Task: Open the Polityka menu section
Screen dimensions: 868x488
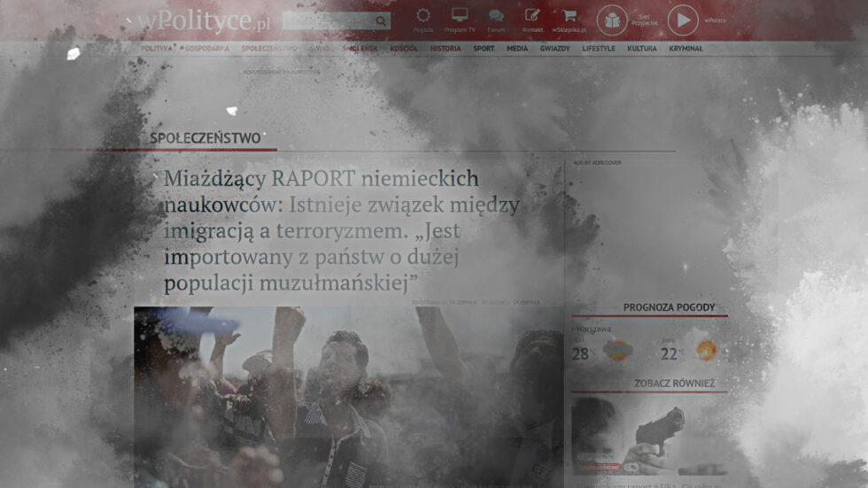Action: click(156, 49)
